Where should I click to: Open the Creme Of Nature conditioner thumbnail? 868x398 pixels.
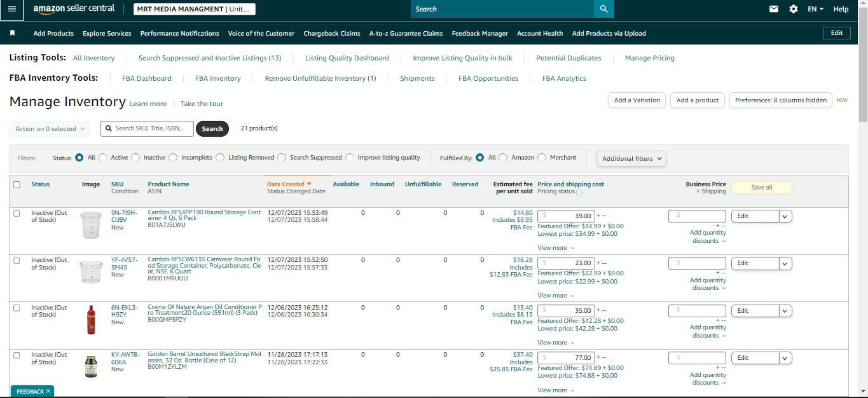tap(91, 320)
